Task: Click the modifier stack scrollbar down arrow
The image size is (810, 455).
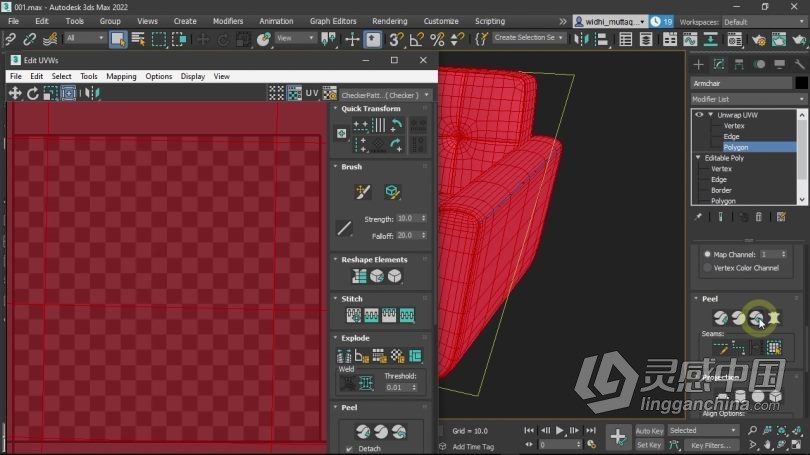Action: click(x=802, y=199)
